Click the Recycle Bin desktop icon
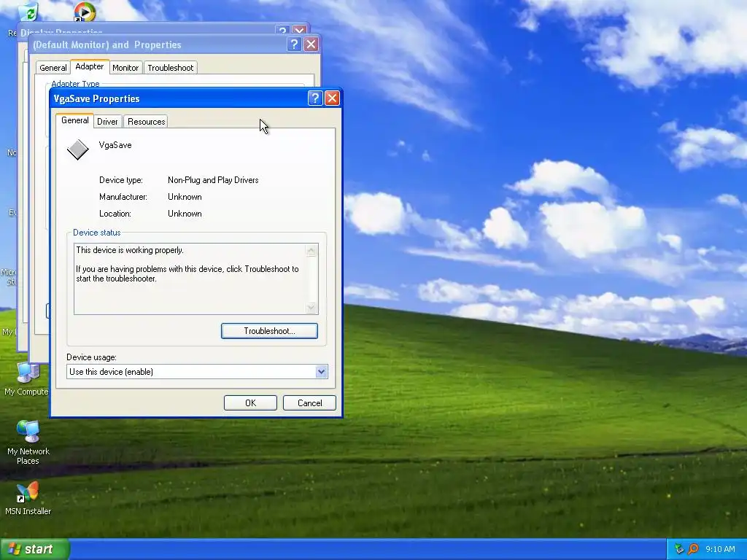Image resolution: width=747 pixels, height=560 pixels. coord(28,12)
